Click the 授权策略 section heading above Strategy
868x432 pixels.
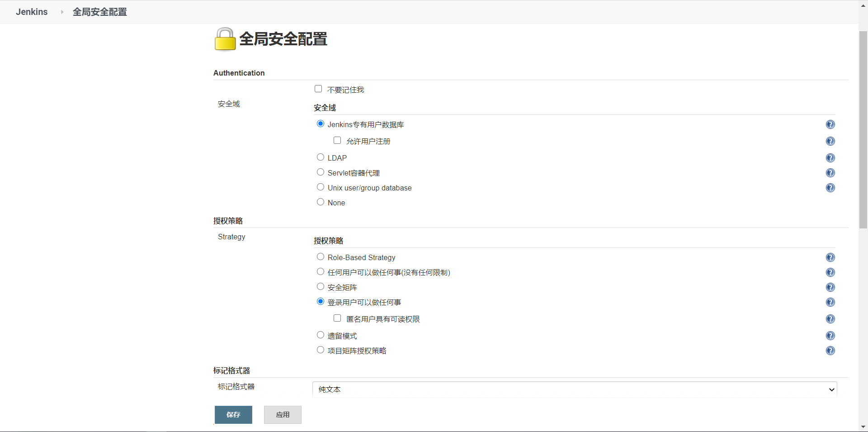[228, 221]
